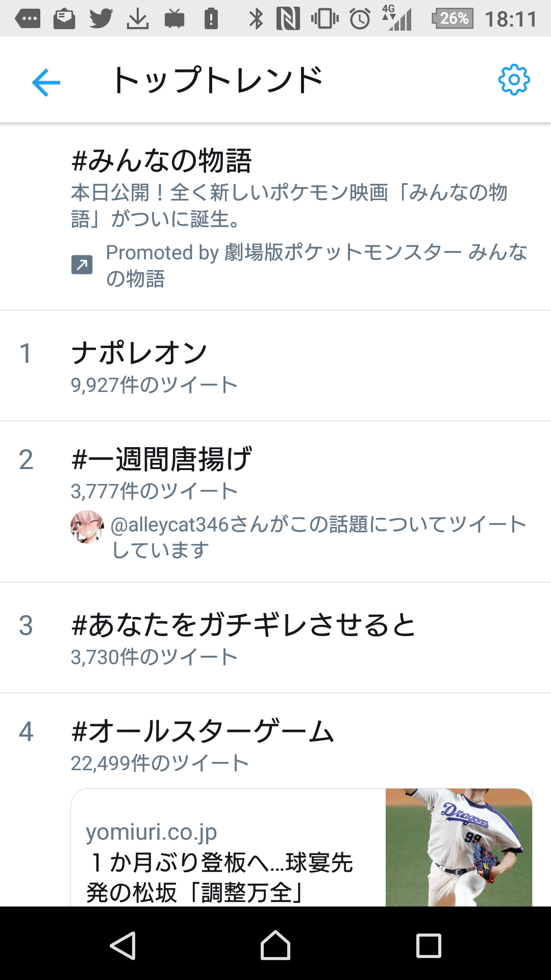Open #あなたをガチギレさせると trend
This screenshot has width=551, height=980.
pyautogui.click(x=244, y=625)
